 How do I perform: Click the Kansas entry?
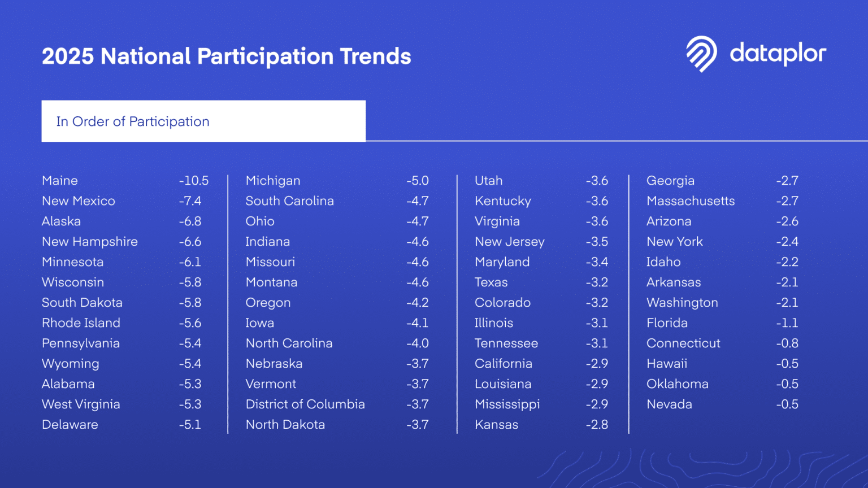(496, 425)
